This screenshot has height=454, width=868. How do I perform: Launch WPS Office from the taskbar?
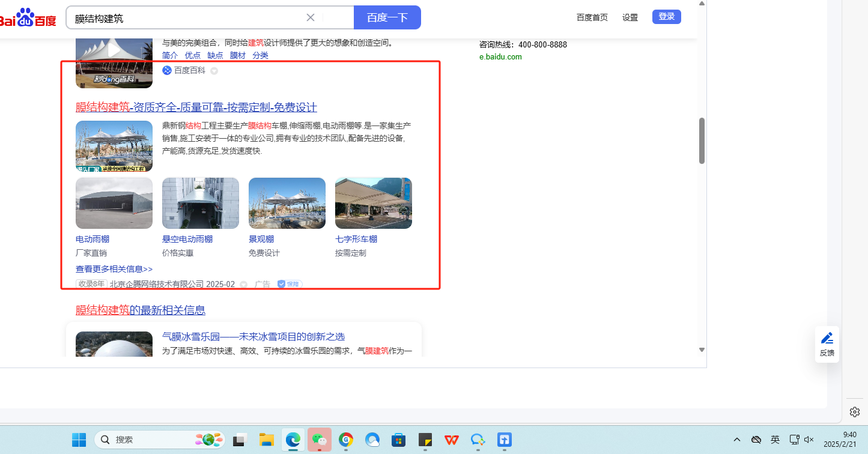[x=452, y=440]
